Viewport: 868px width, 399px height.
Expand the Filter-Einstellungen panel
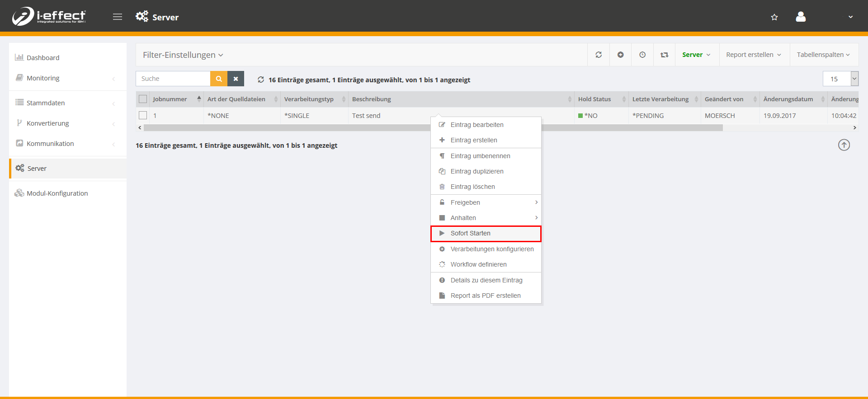coord(183,55)
